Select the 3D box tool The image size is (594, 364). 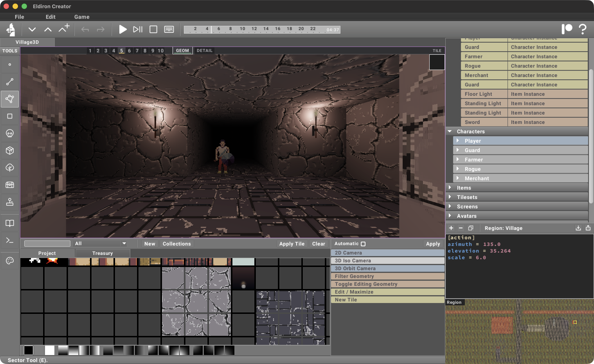10,150
